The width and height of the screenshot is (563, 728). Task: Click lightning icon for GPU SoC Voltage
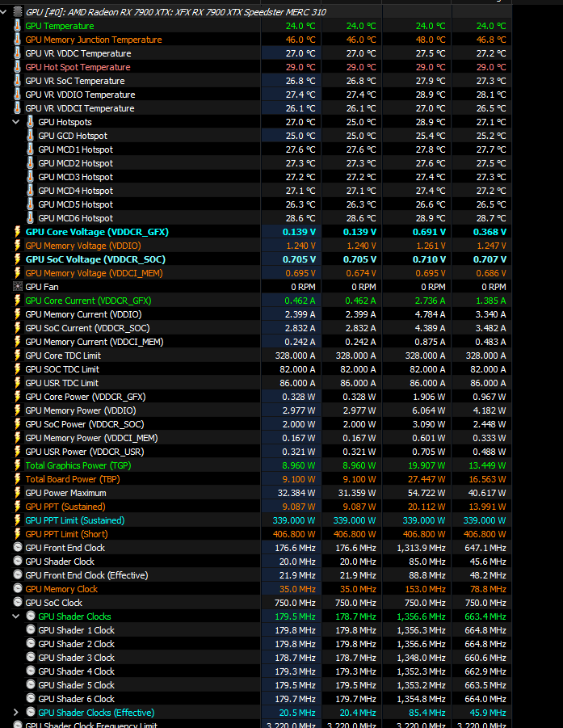click(17, 259)
